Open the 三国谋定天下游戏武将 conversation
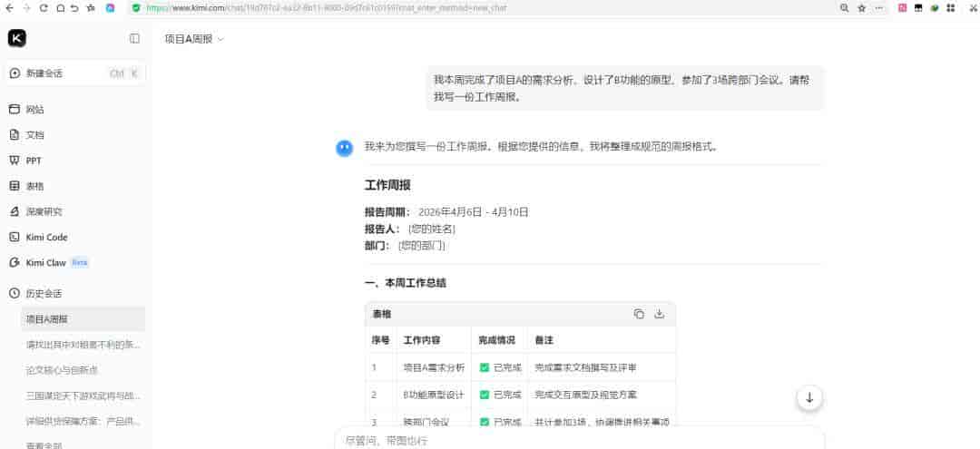This screenshot has height=449, width=980. click(x=83, y=395)
